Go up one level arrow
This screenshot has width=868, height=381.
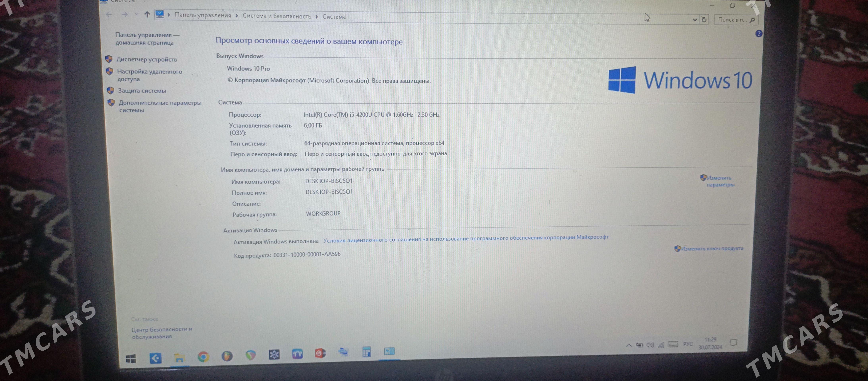(147, 14)
